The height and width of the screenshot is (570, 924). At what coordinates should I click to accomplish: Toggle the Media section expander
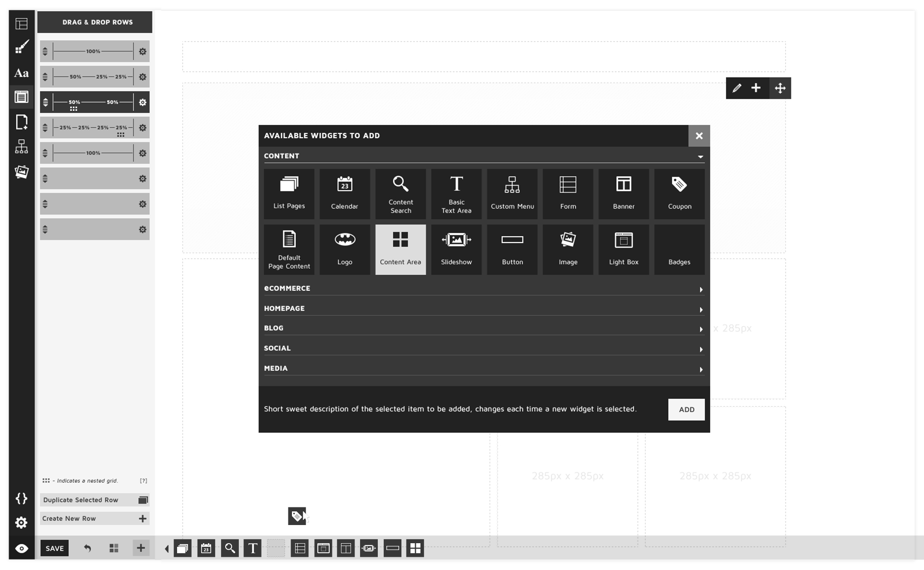pos(701,368)
